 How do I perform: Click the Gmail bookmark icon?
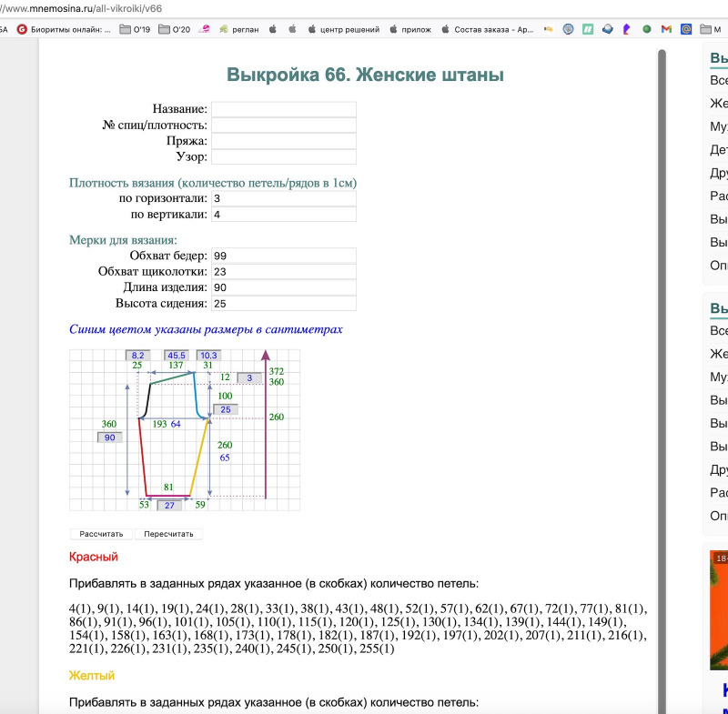666,29
